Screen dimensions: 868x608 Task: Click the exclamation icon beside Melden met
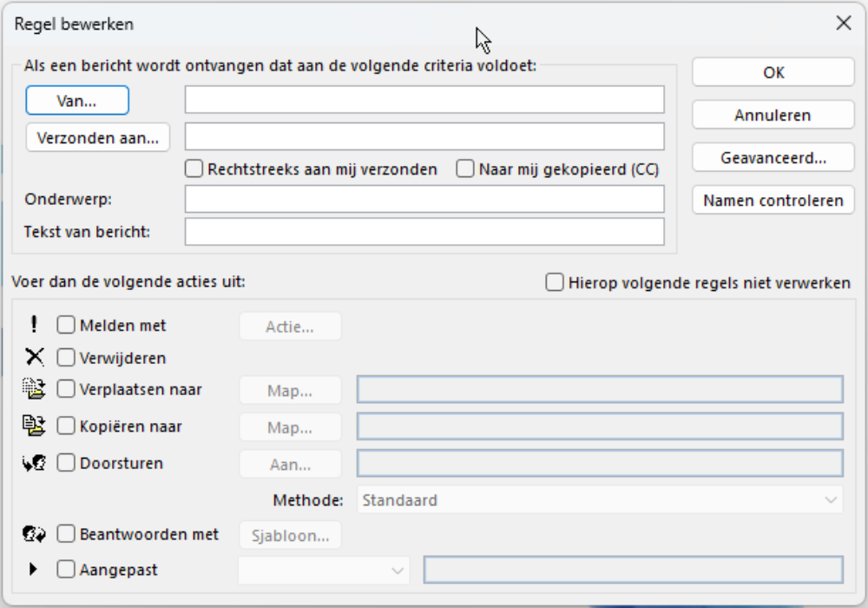tap(35, 325)
